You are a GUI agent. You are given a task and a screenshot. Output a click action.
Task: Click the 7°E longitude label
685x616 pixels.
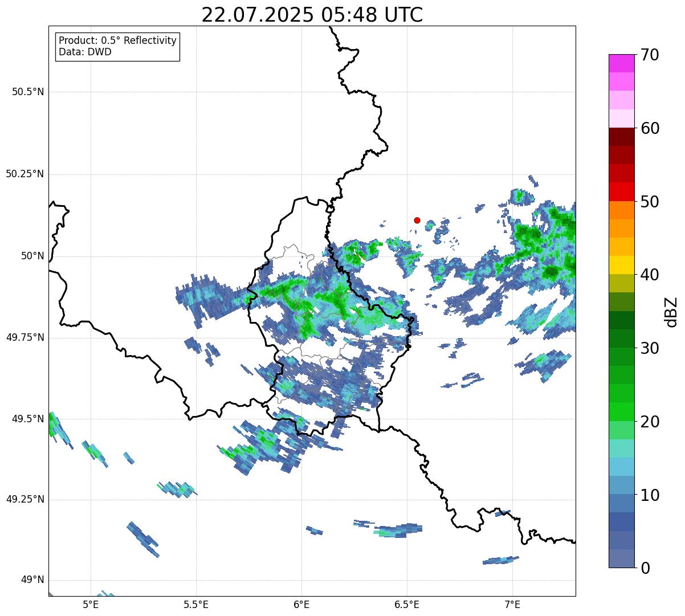[512, 604]
